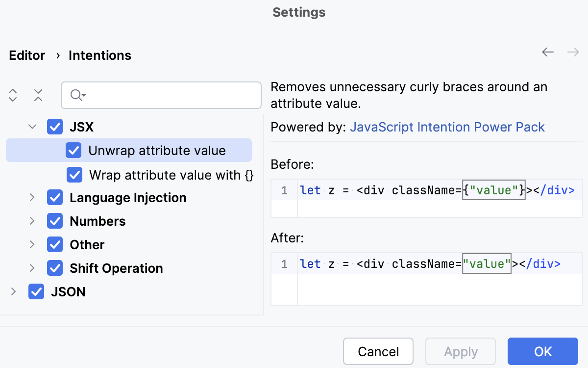Navigate back with the left arrow

(548, 52)
